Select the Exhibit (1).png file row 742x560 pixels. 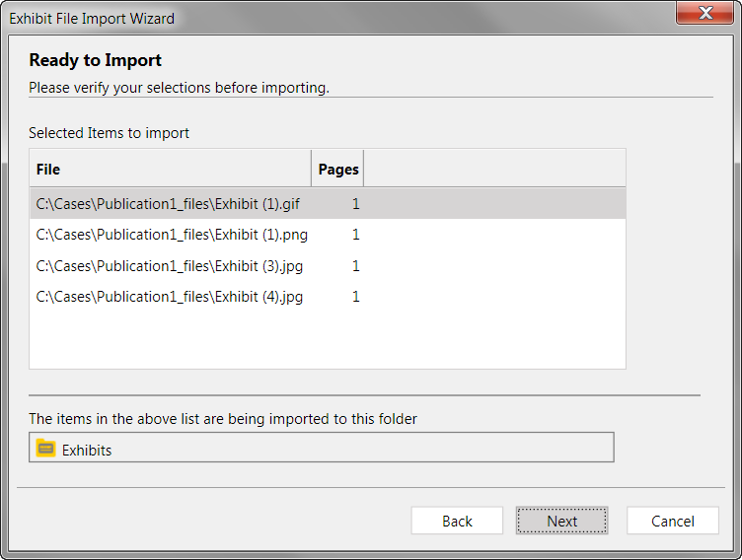(328, 235)
